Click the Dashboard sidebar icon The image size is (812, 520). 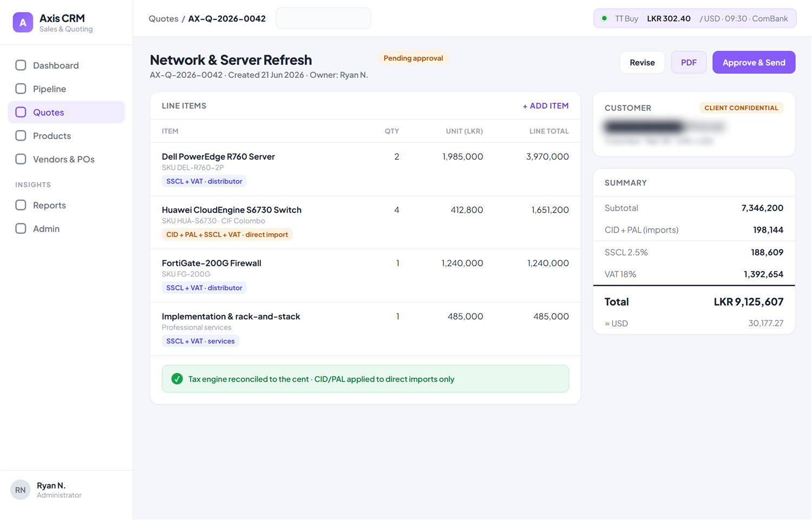[21, 65]
